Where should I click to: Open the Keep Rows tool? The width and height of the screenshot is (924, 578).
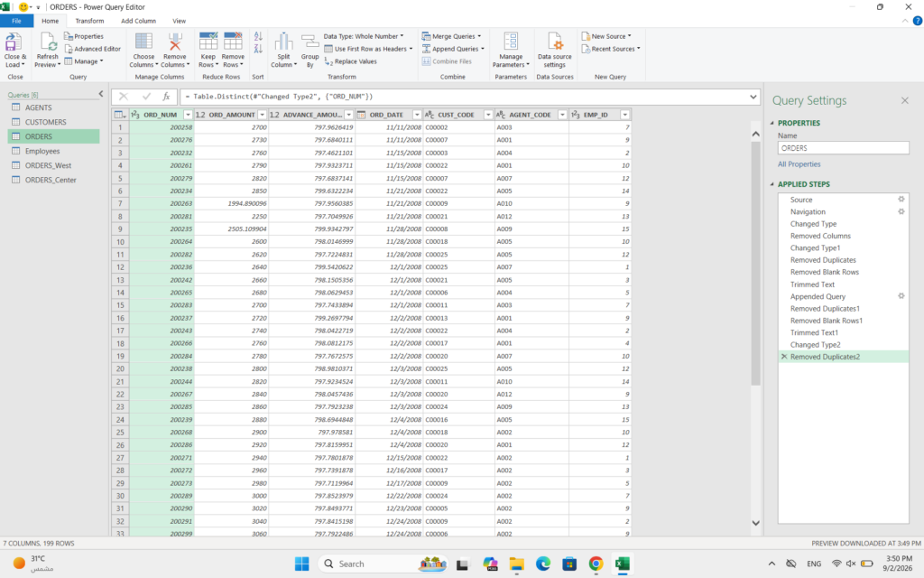(208, 42)
